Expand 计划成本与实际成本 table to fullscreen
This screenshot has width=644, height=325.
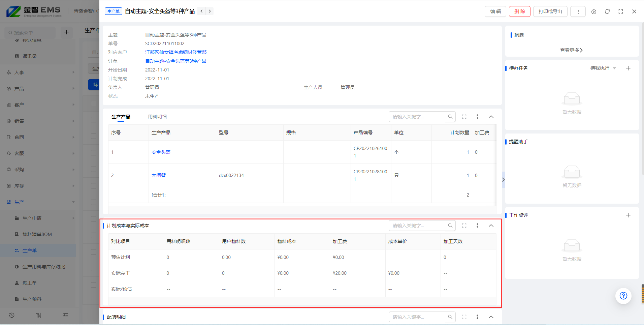pyautogui.click(x=464, y=226)
